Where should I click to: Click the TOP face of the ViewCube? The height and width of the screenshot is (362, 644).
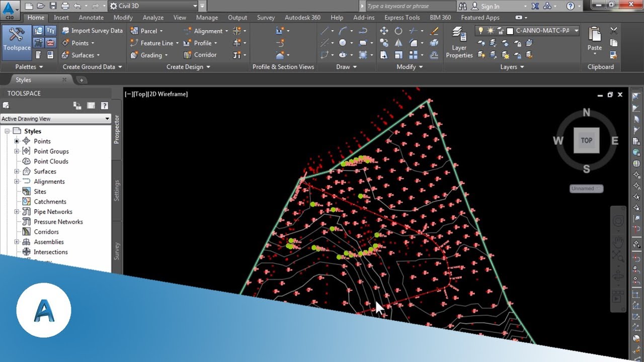[x=586, y=140]
